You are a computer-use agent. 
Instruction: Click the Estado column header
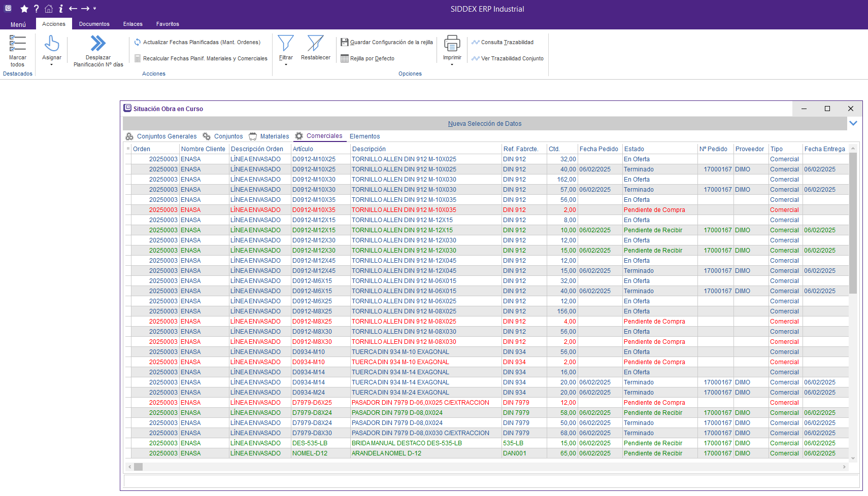[x=634, y=149]
